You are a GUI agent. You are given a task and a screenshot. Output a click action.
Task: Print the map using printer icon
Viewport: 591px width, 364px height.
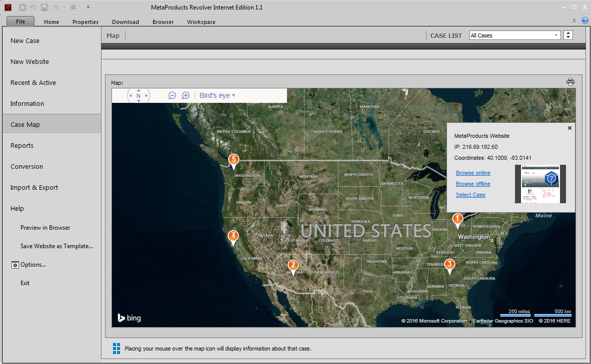point(570,82)
